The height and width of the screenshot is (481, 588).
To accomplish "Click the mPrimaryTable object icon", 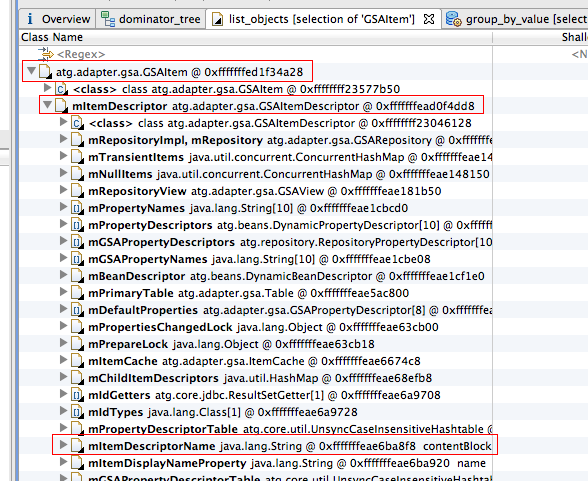I will tap(77, 293).
